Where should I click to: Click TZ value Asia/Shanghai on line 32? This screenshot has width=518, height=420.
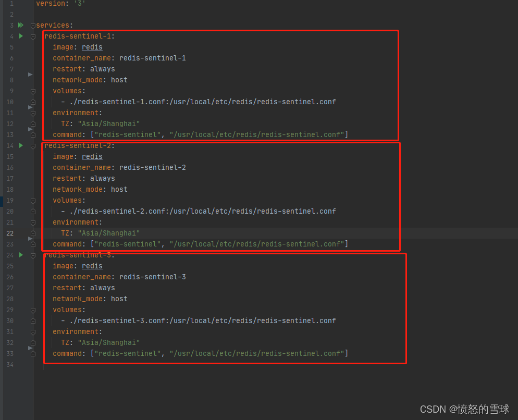point(109,342)
